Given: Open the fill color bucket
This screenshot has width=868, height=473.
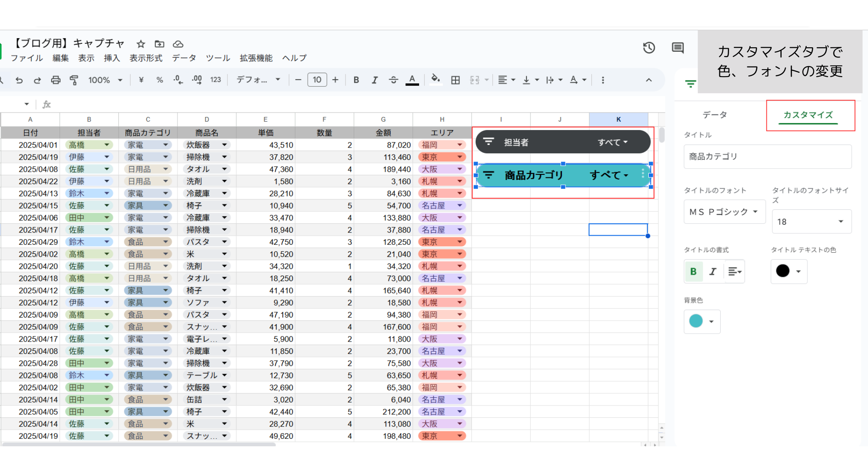Looking at the screenshot, I should tap(435, 80).
